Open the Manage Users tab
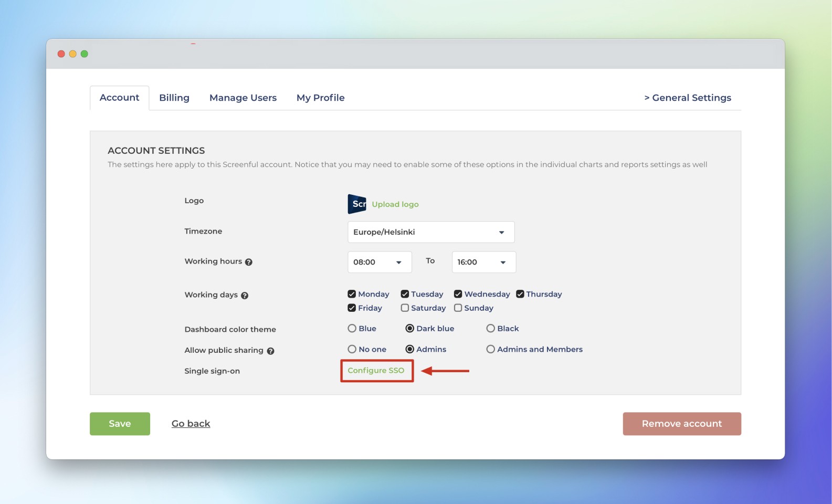This screenshot has width=832, height=504. [243, 98]
